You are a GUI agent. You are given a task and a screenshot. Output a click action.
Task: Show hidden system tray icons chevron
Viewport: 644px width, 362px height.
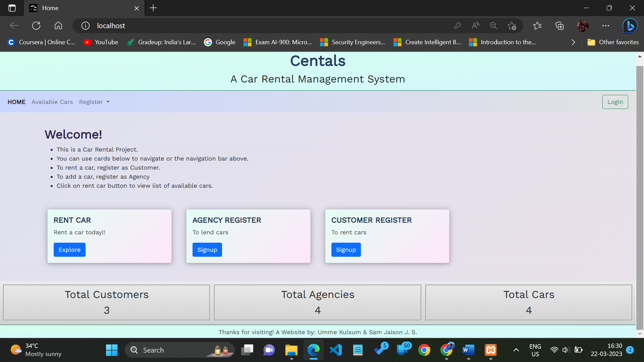tap(516, 350)
